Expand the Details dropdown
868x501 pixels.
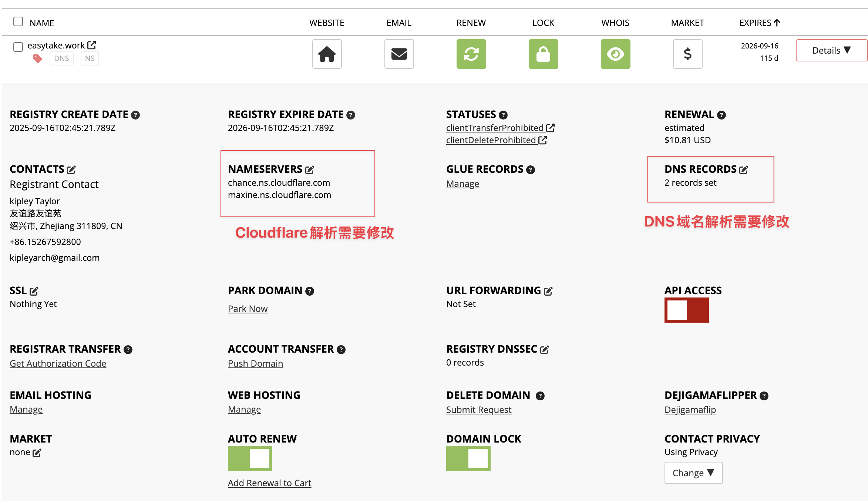coord(831,50)
